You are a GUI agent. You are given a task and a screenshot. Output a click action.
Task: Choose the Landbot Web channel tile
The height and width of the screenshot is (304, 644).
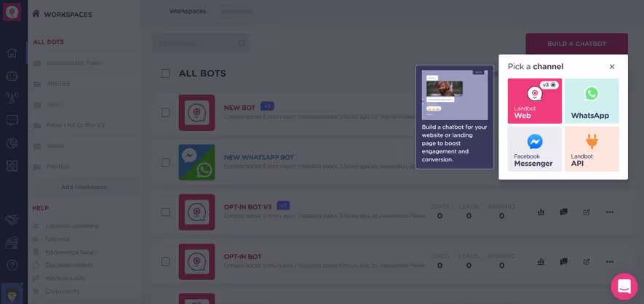(535, 101)
